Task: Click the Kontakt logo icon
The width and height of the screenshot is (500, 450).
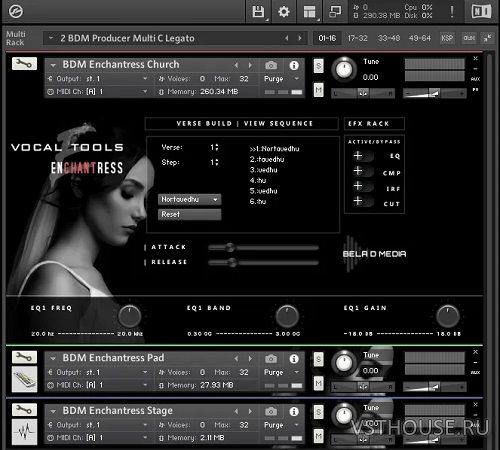Action: 16,12
